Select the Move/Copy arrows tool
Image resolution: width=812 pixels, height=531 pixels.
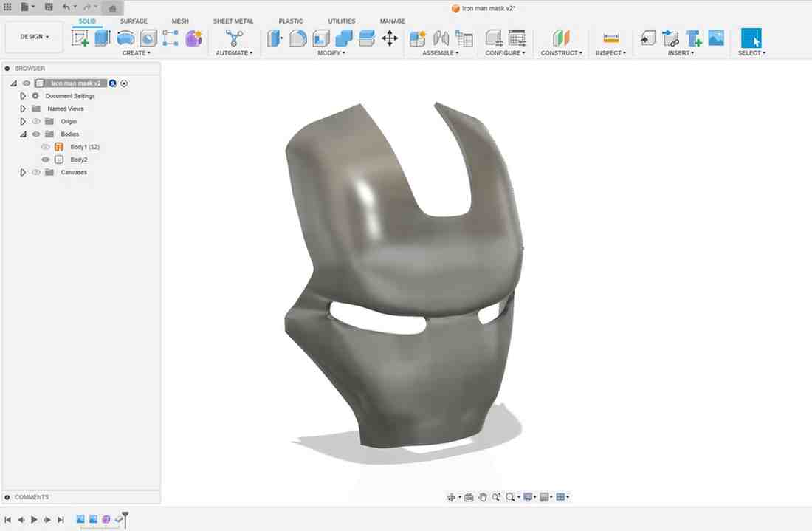coord(390,38)
